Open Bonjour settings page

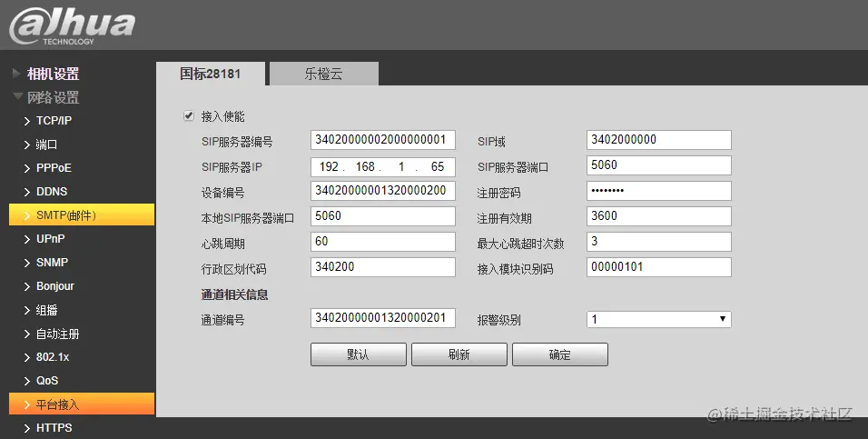click(54, 286)
